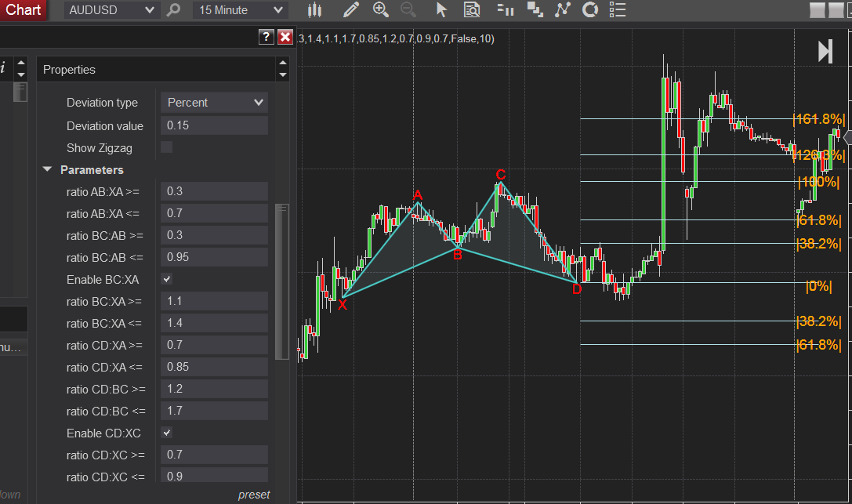Viewport: 852px width, 504px height.
Task: Click the first window layout button top-right
Action: pyautogui.click(x=818, y=9)
